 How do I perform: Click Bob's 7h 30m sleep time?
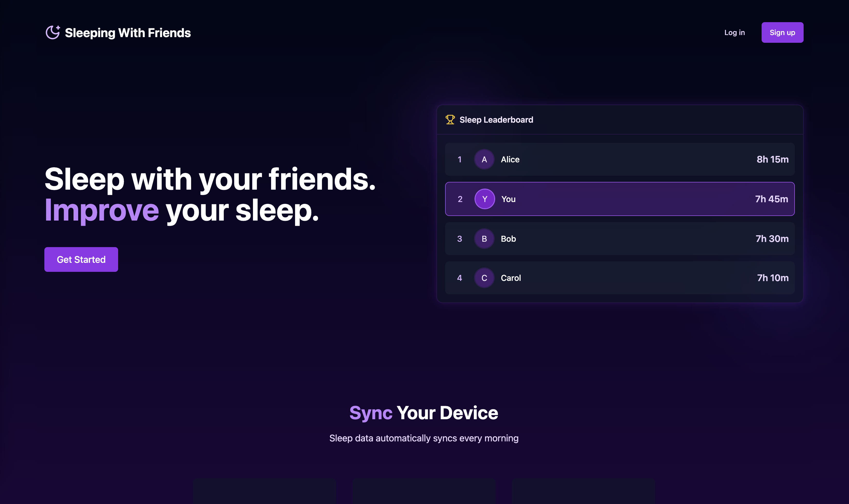[772, 239]
